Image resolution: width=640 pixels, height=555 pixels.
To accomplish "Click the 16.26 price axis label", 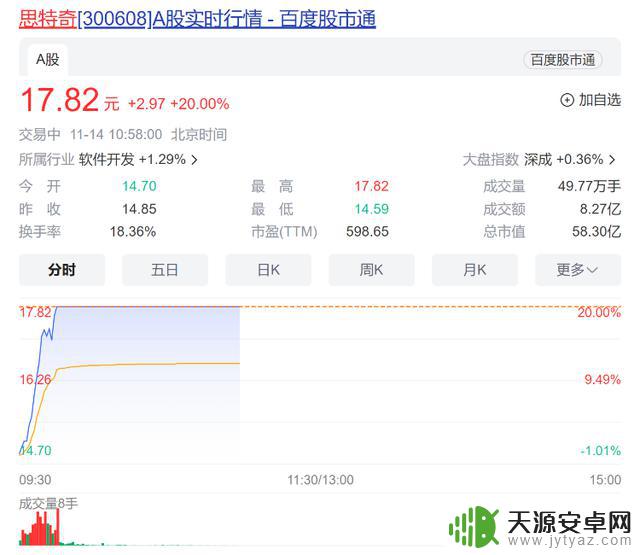I will (x=36, y=380).
